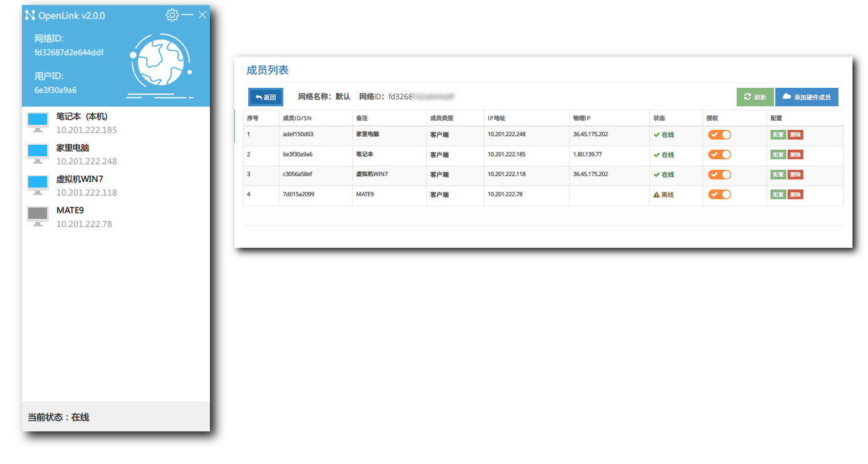
Task: Click the OpenLink logo icon
Action: click(29, 15)
